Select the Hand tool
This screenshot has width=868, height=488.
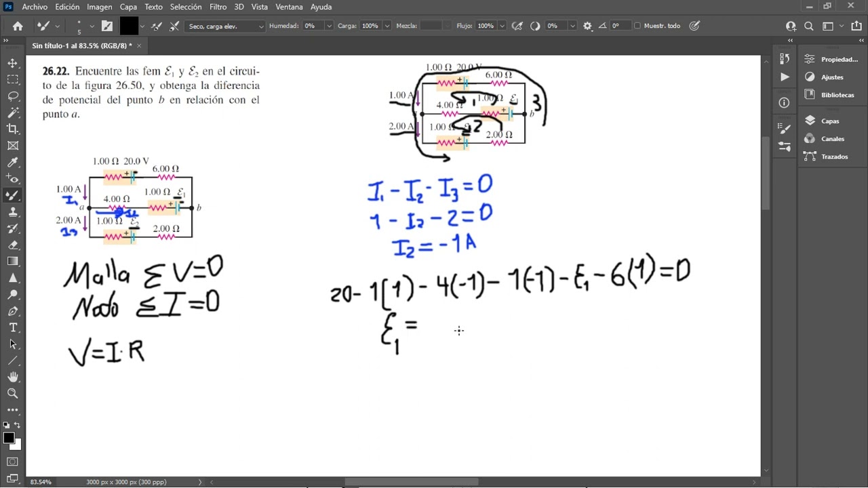tap(12, 377)
